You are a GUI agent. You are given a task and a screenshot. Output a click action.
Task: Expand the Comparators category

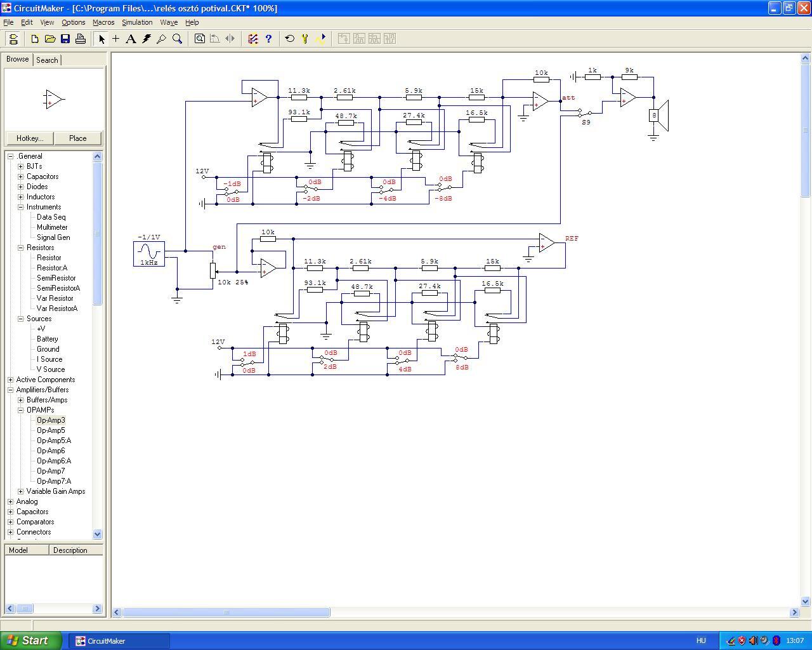(x=11, y=522)
